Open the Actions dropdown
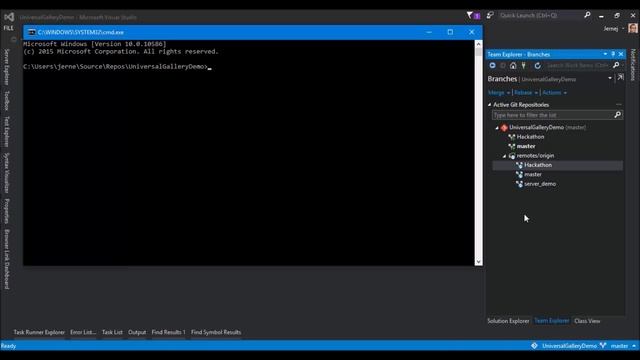The image size is (640, 360). click(x=554, y=93)
